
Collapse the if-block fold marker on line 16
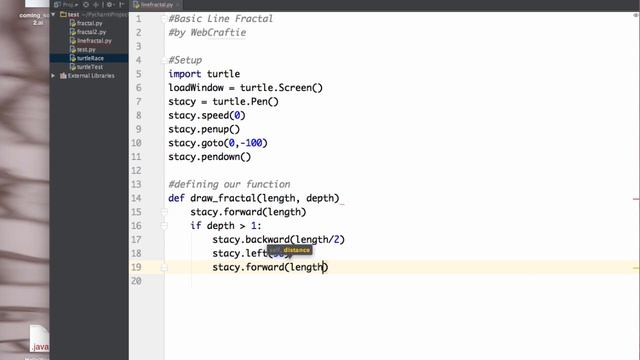click(164, 226)
